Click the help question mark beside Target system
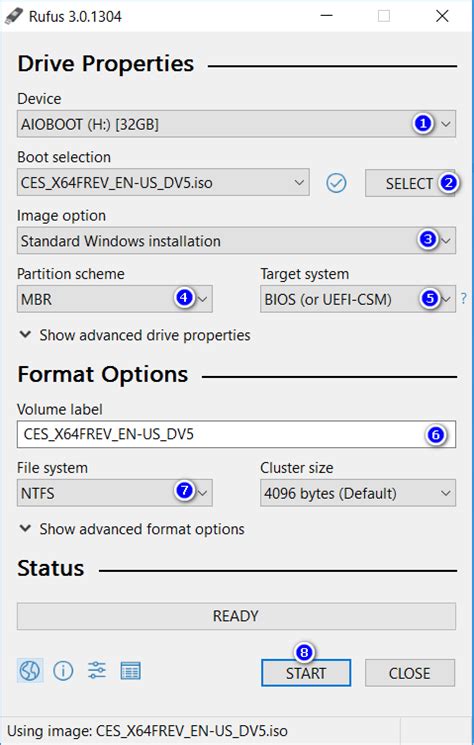The width and height of the screenshot is (474, 745). (464, 298)
